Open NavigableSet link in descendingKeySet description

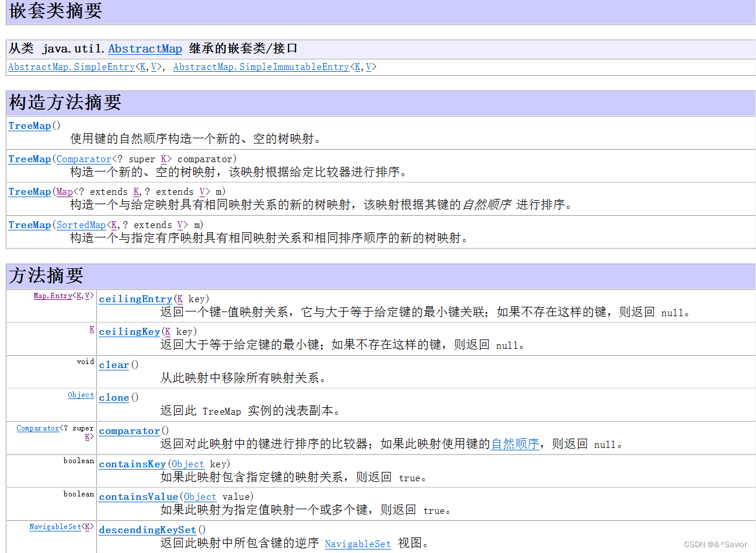pyautogui.click(x=358, y=544)
